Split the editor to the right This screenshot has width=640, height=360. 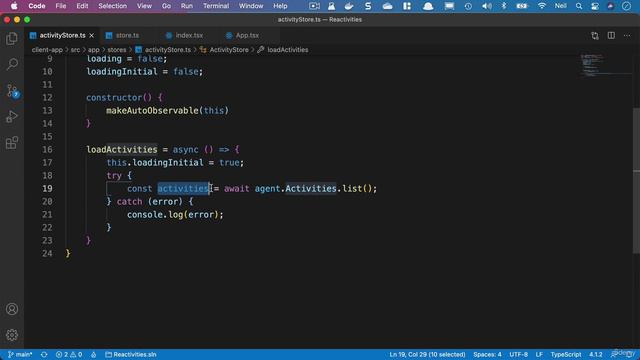[x=611, y=36]
